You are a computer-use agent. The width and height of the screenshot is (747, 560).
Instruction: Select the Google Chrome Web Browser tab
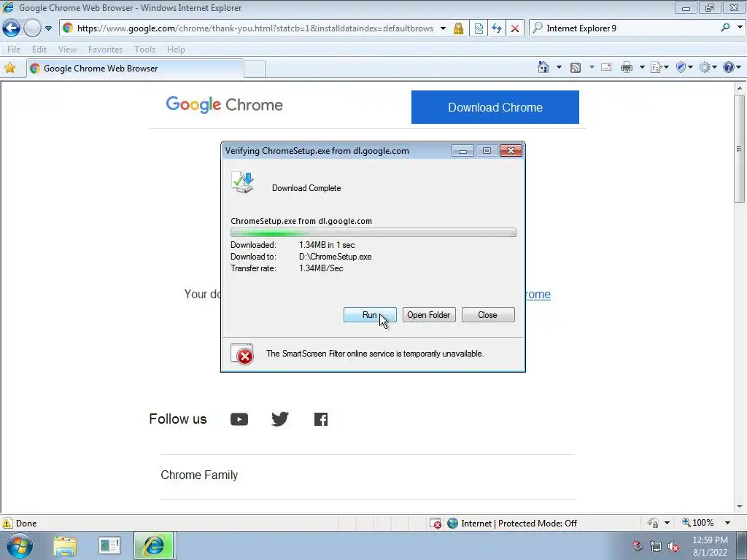tap(135, 69)
